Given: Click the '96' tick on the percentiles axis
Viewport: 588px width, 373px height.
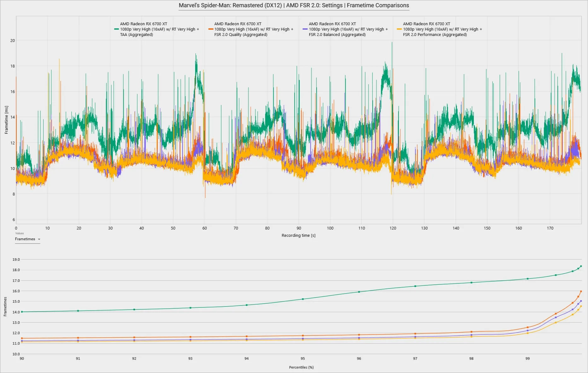Looking at the screenshot, I should 359,359.
